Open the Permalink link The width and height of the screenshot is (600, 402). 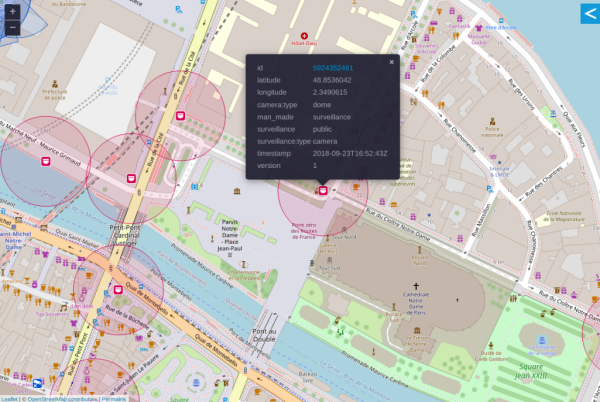pos(114,399)
